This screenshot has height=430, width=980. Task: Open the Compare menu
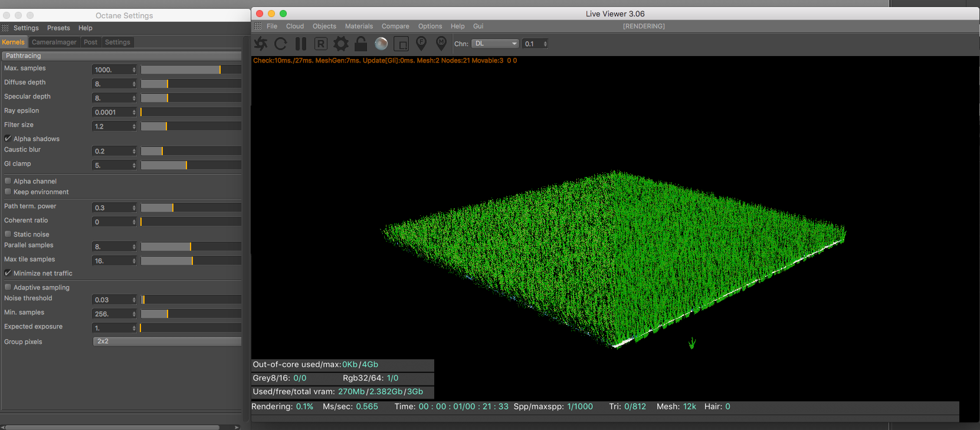[x=395, y=26]
